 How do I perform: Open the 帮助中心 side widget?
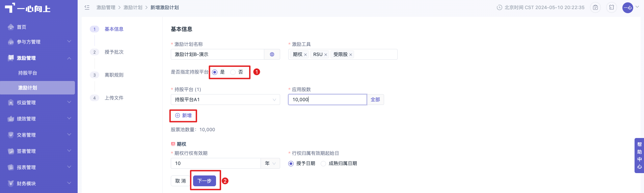tap(639, 156)
